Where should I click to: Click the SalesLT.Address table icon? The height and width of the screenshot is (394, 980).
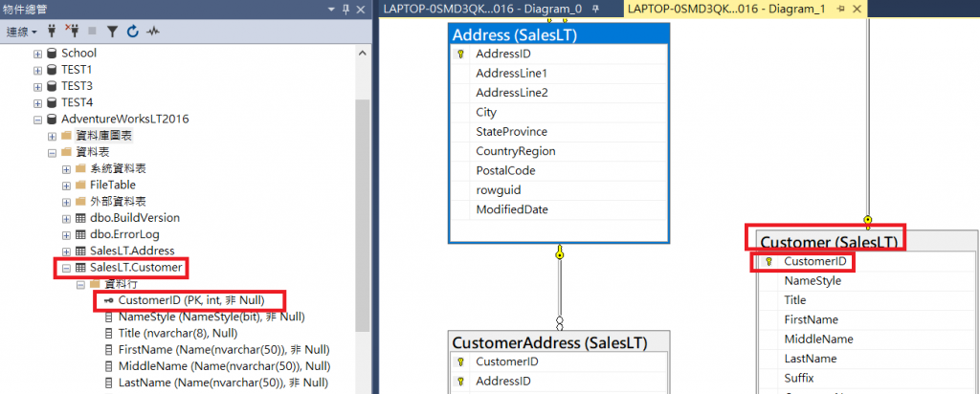80,251
